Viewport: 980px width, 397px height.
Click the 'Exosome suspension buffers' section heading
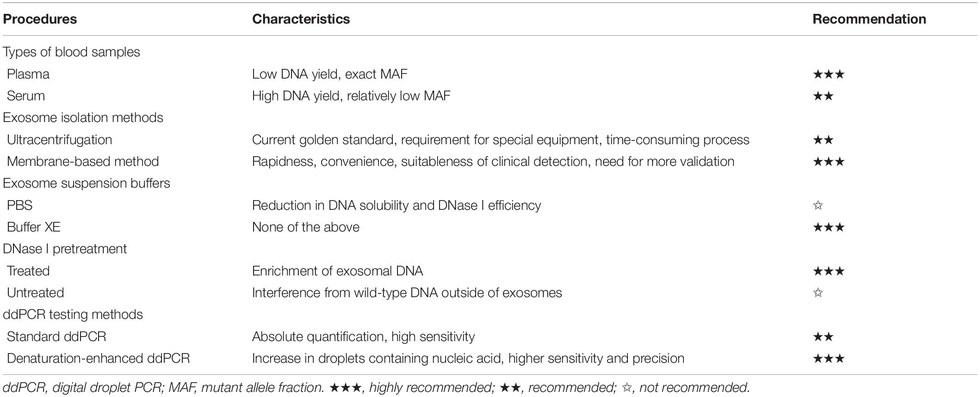[87, 183]
